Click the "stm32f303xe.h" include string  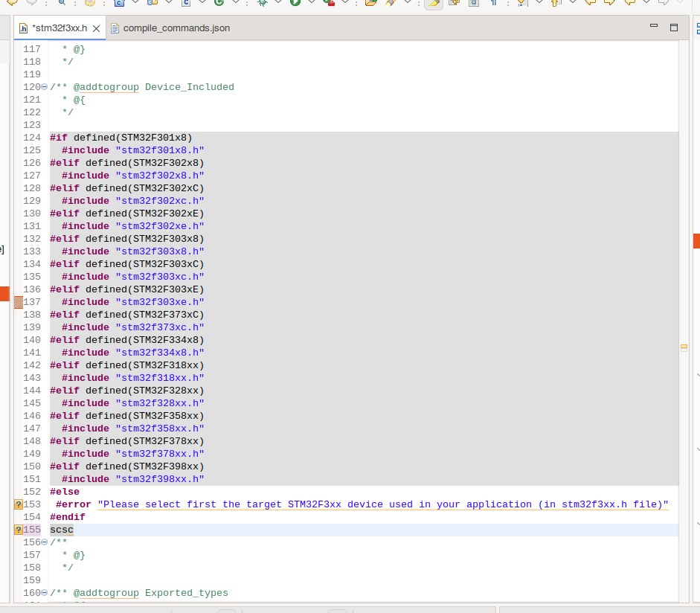click(x=160, y=302)
